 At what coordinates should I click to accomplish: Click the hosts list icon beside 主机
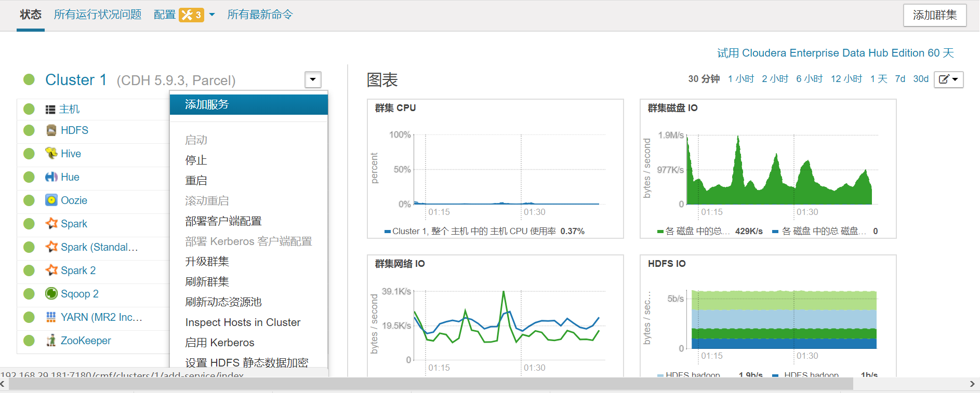(x=50, y=110)
